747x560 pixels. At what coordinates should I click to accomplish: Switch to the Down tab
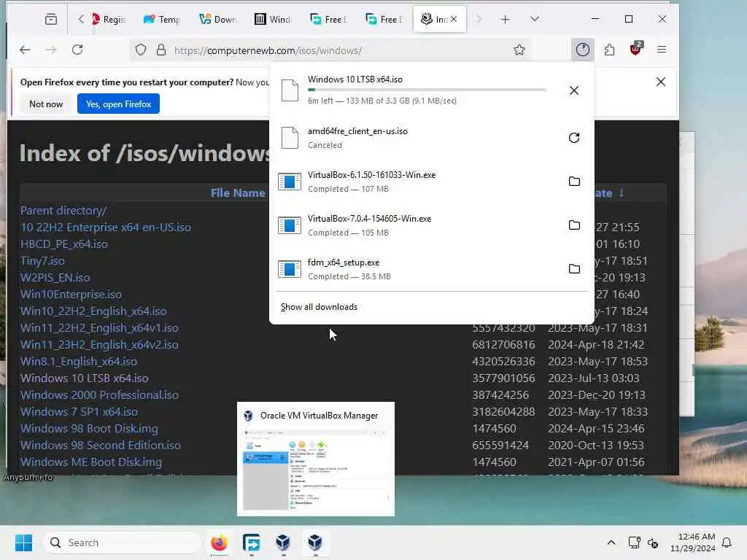pos(217,19)
